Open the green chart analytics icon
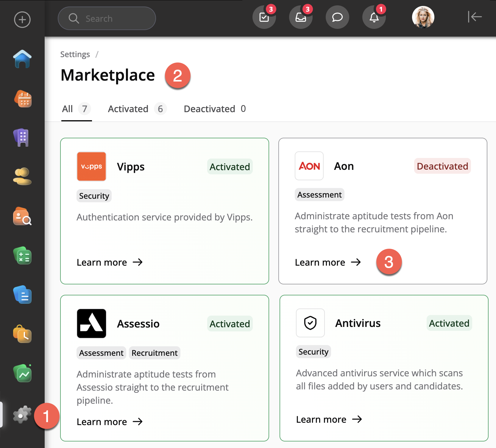 [x=23, y=373]
